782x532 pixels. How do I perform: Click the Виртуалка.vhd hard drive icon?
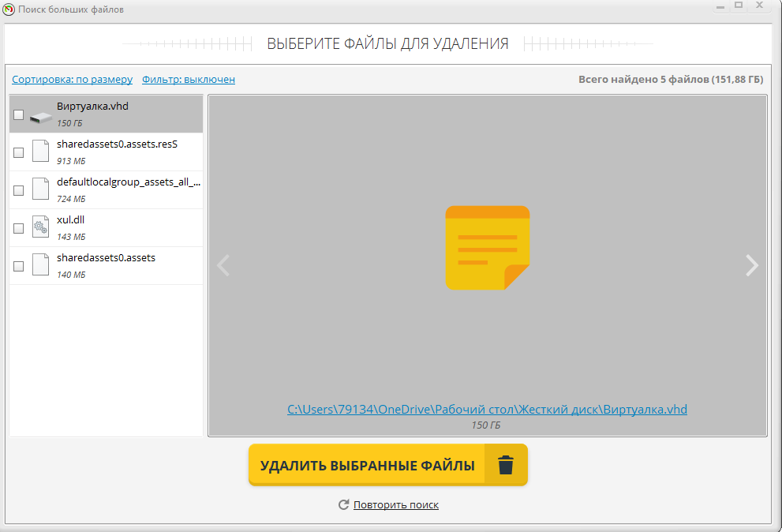pos(41,118)
